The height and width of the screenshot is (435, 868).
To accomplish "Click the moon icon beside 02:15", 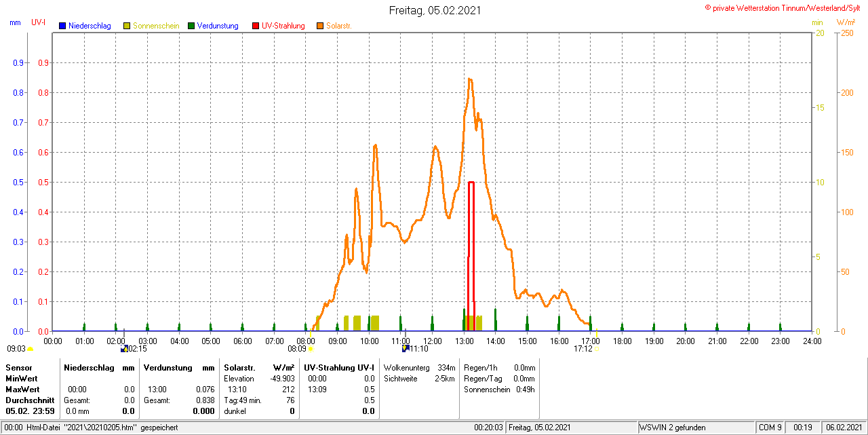I will (124, 349).
